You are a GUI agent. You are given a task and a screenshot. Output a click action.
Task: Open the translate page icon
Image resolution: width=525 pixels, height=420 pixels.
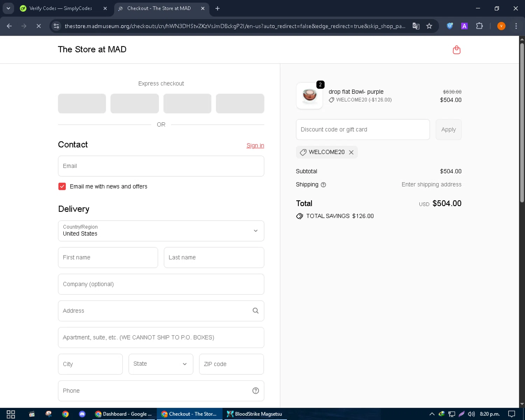(x=416, y=26)
